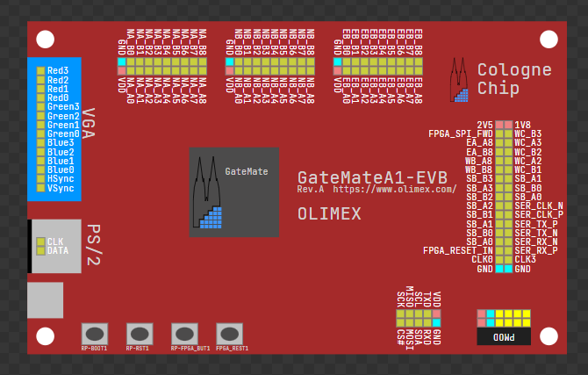Select the SCK pin on bottom header
The width and height of the screenshot is (588, 375).
click(x=400, y=314)
